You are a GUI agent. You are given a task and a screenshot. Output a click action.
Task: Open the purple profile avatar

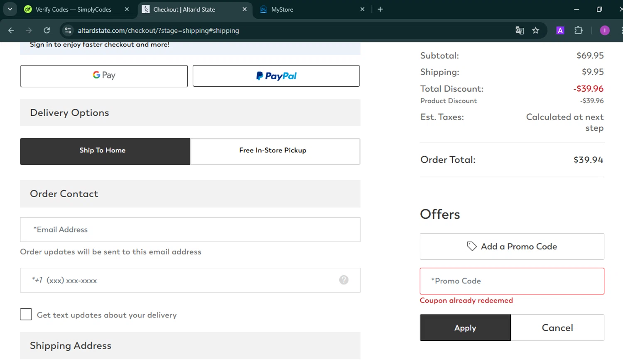coord(604,30)
